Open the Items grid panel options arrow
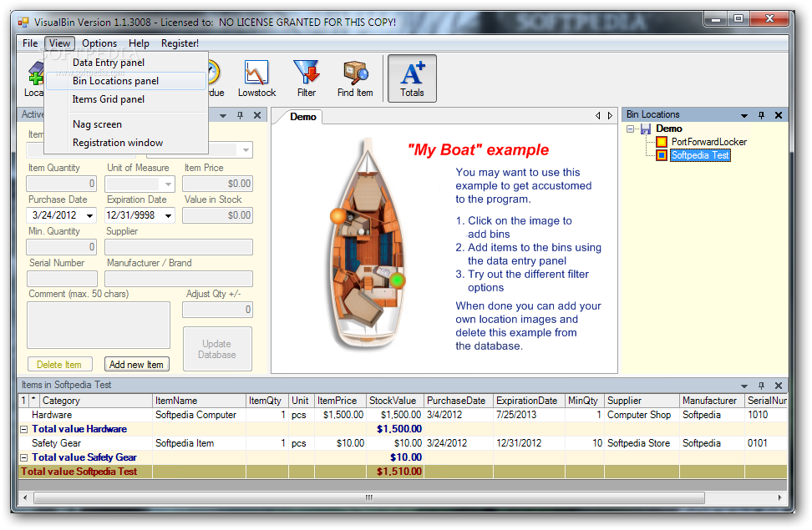This screenshot has width=812, height=530. tap(744, 386)
